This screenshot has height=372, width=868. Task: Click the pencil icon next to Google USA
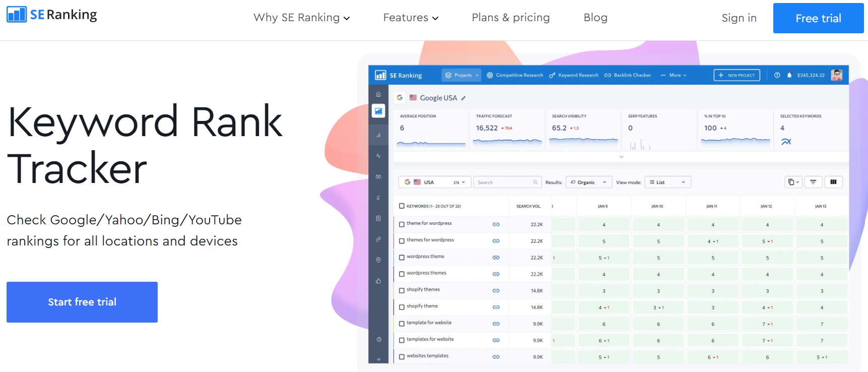click(463, 98)
